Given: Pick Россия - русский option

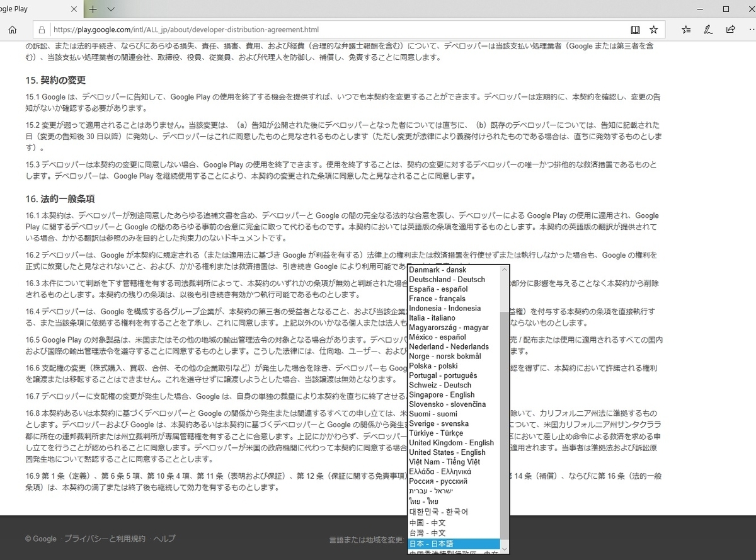Looking at the screenshot, I should coord(454,481).
